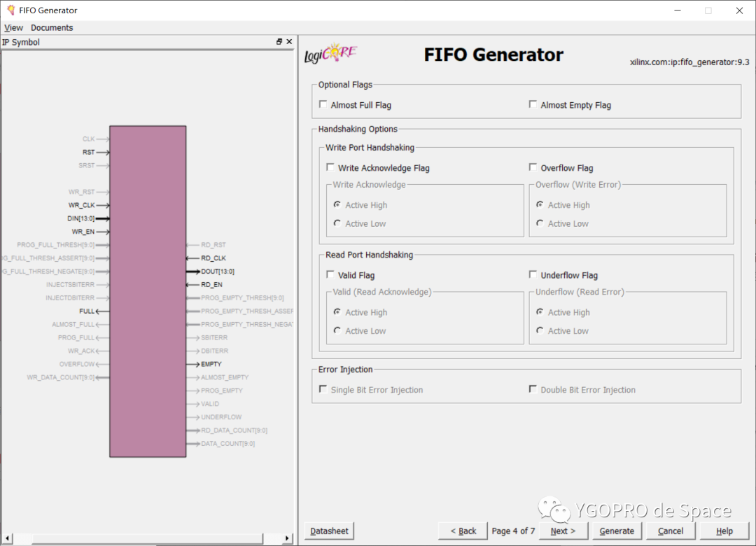Image resolution: width=756 pixels, height=546 pixels.
Task: Click the EMPTY port label
Action: pos(211,364)
